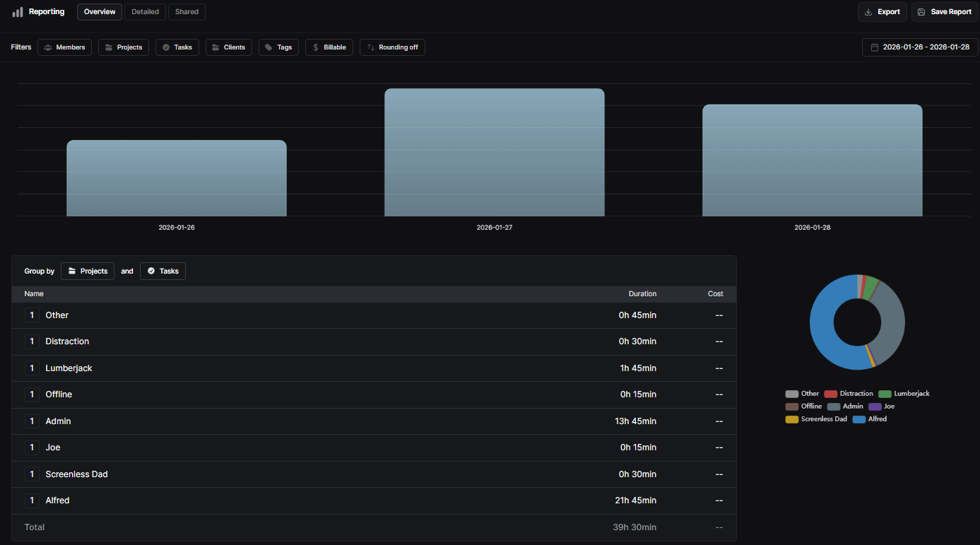980x545 pixels.
Task: Click the Name column header
Action: click(34, 293)
